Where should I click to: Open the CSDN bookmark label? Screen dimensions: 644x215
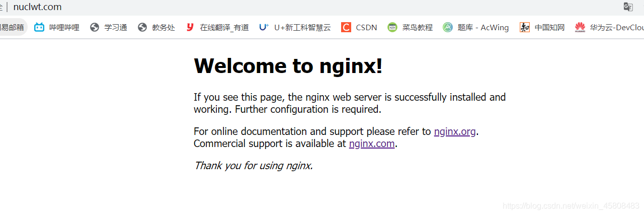366,27
